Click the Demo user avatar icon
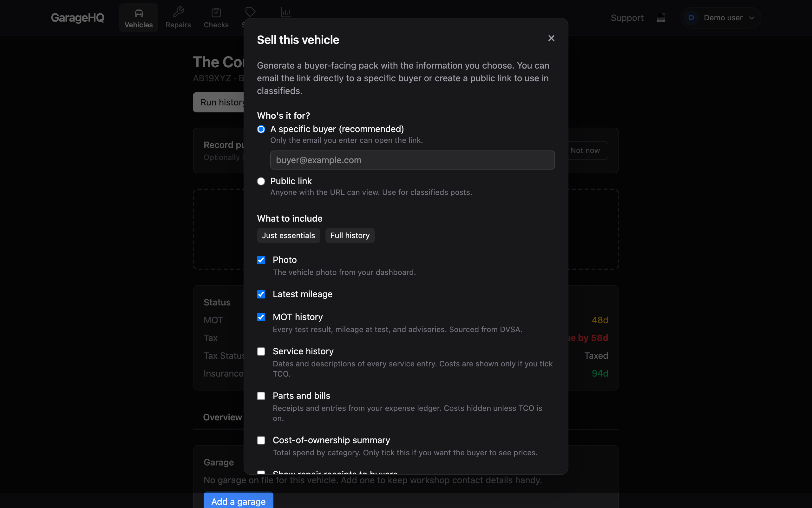The height and width of the screenshot is (508, 812). 691,17
